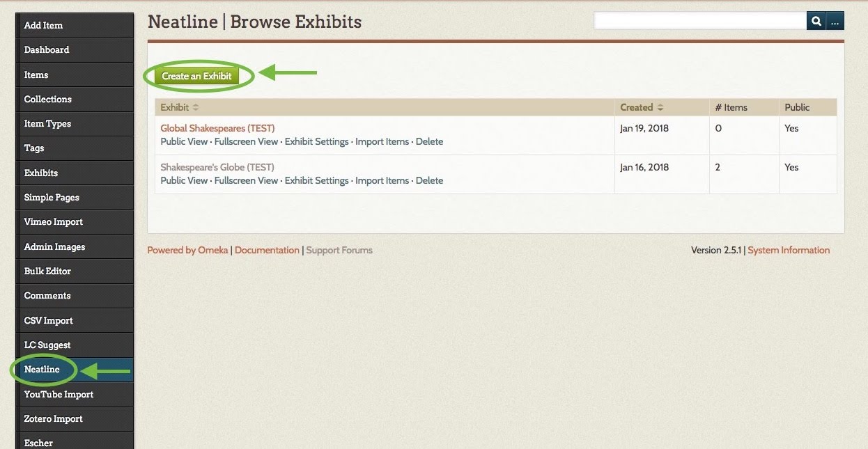Open Add Item in sidebar
The width and height of the screenshot is (868, 449).
[x=75, y=25]
